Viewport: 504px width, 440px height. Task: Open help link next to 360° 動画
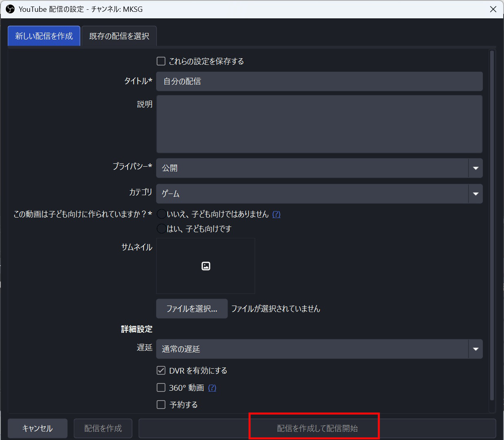point(212,388)
